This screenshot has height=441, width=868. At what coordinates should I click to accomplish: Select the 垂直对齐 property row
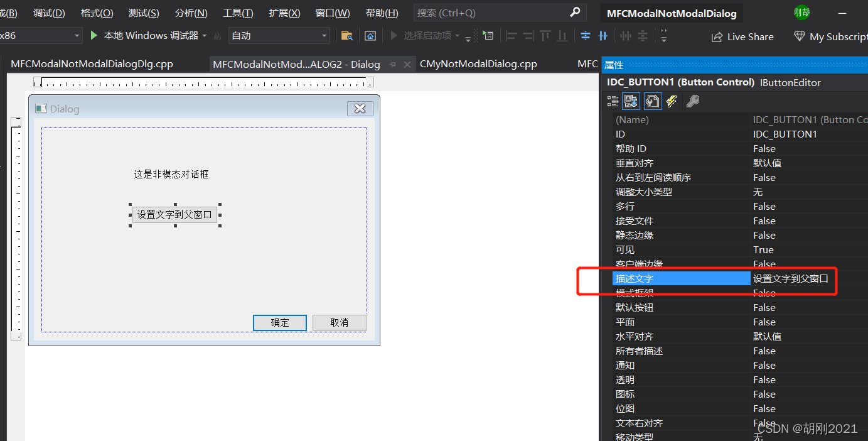(740, 163)
